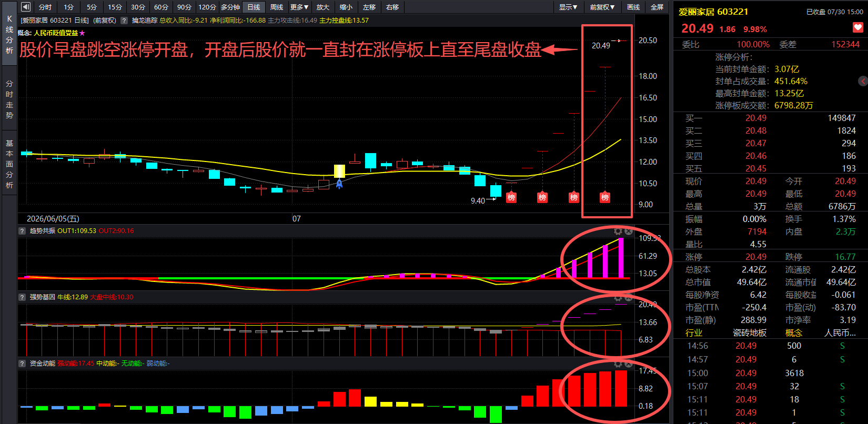Click the pink star after 人民币贬值受益
The image size is (868, 424).
tap(82, 33)
